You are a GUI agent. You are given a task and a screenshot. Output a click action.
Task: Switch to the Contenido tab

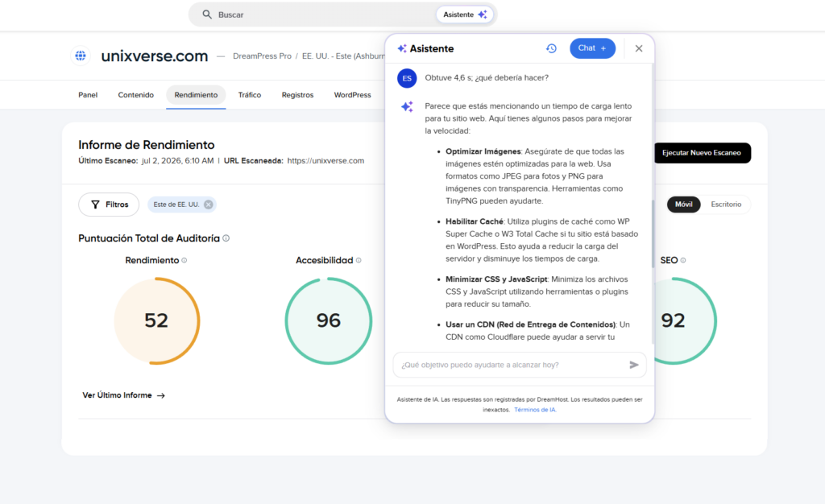click(x=135, y=95)
